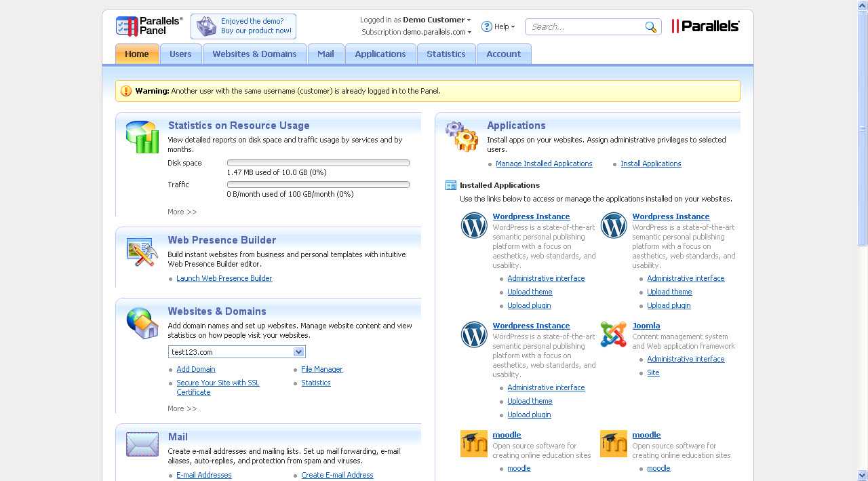Click inside the Search input field
This screenshot has width=868, height=481.
[x=585, y=27]
